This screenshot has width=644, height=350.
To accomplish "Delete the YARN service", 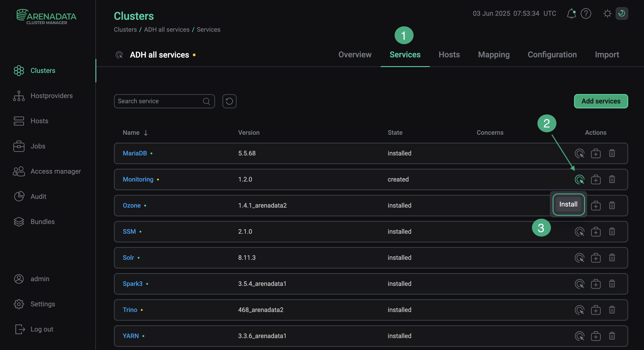I will (612, 336).
